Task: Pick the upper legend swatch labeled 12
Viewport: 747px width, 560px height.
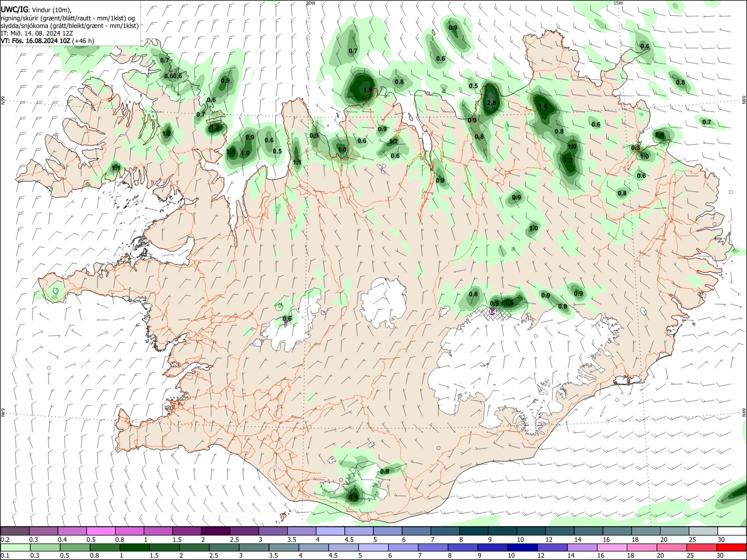Action: pyautogui.click(x=560, y=531)
